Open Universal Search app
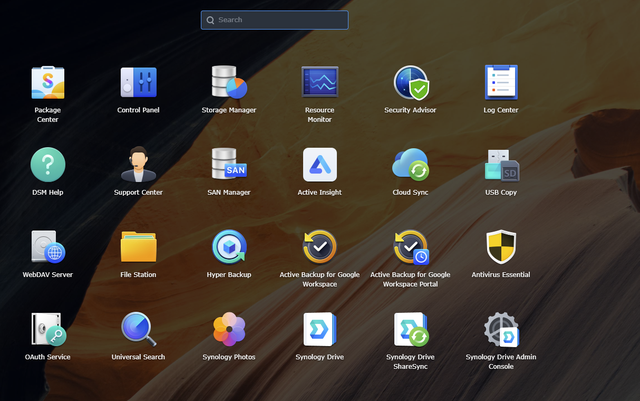The width and height of the screenshot is (640, 401). click(138, 329)
